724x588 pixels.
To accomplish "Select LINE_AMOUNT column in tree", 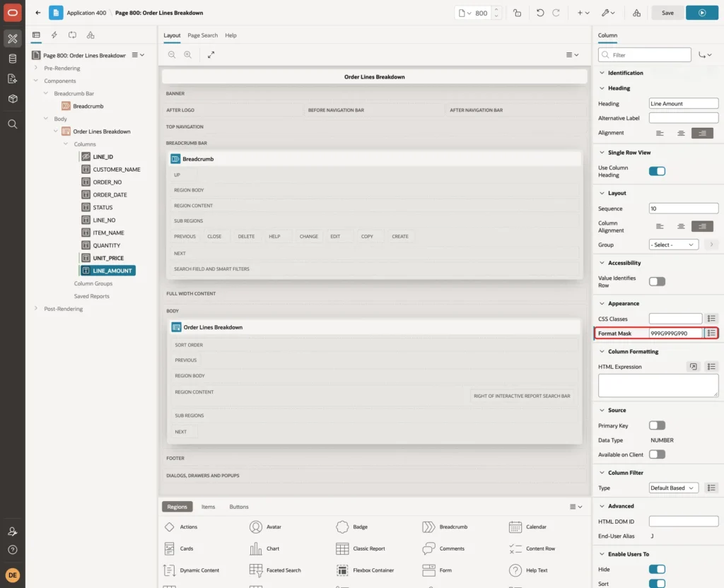I will (x=108, y=271).
